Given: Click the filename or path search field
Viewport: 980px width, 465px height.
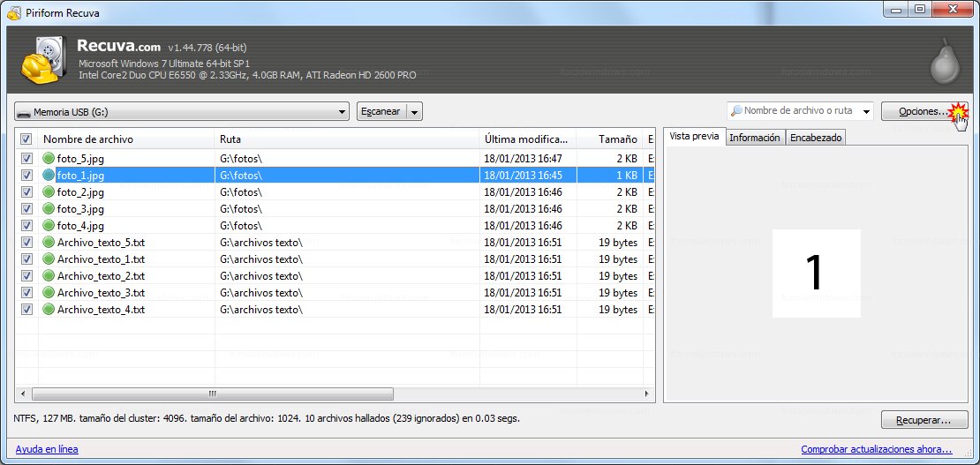Looking at the screenshot, I should [802, 111].
